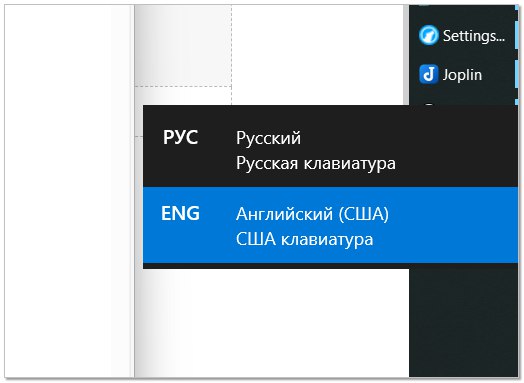Viewport: 524px width, 383px height.
Task: Click the gray dashed-border panel area
Action: pos(183,46)
